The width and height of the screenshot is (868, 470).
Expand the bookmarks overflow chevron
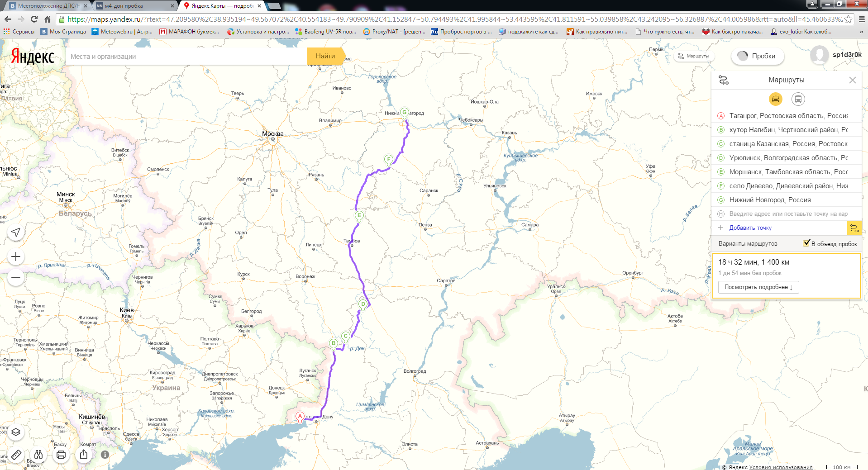pyautogui.click(x=861, y=32)
